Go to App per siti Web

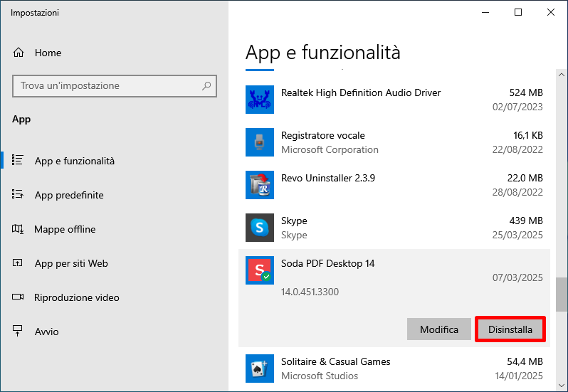point(70,263)
